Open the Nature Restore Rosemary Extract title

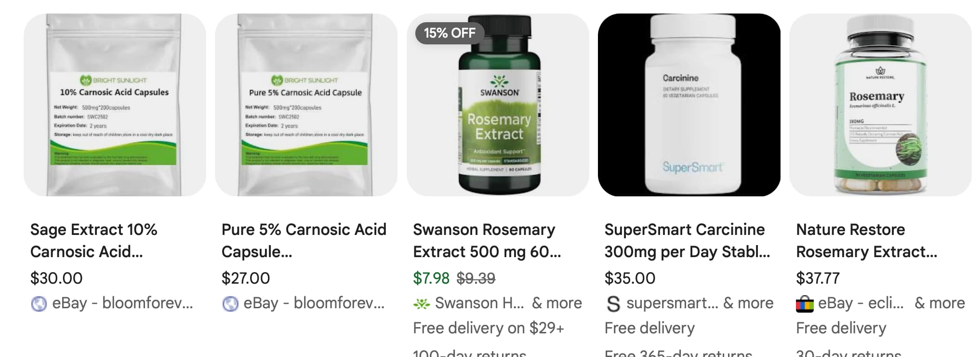pos(867,240)
